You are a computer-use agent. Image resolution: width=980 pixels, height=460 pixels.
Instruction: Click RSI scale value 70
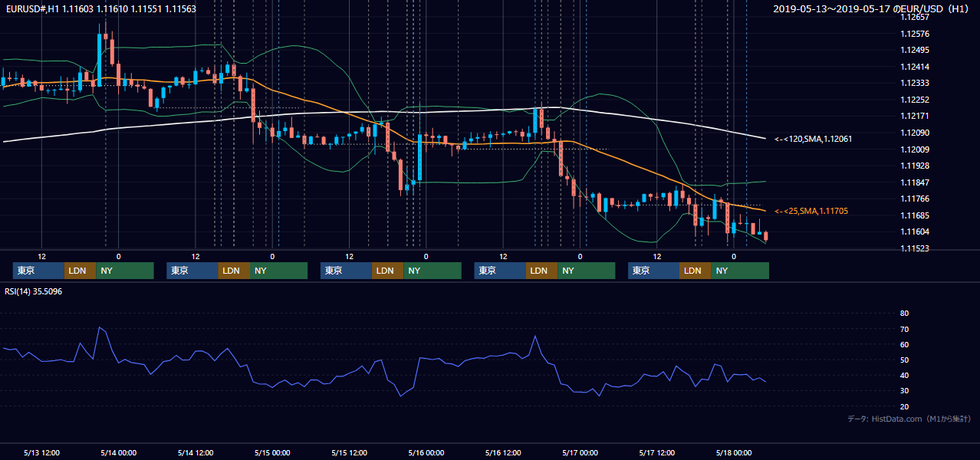[904, 329]
